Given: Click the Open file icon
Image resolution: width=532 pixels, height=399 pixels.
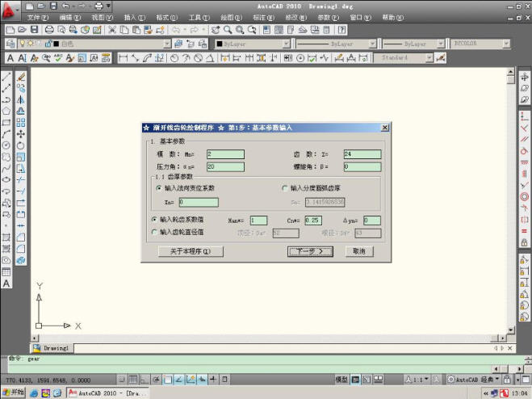Looking at the screenshot, I should pyautogui.click(x=23, y=30).
